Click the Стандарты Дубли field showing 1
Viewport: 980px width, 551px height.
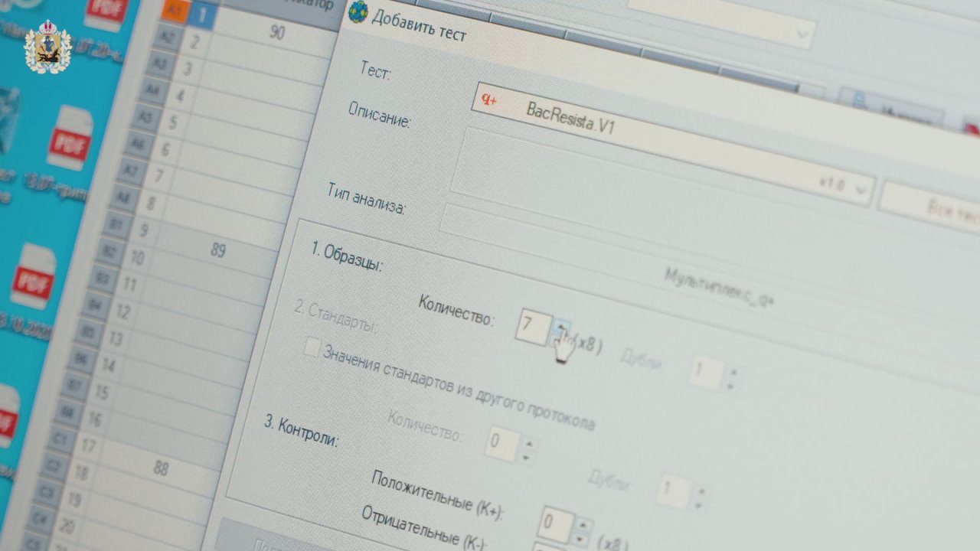[x=675, y=490]
